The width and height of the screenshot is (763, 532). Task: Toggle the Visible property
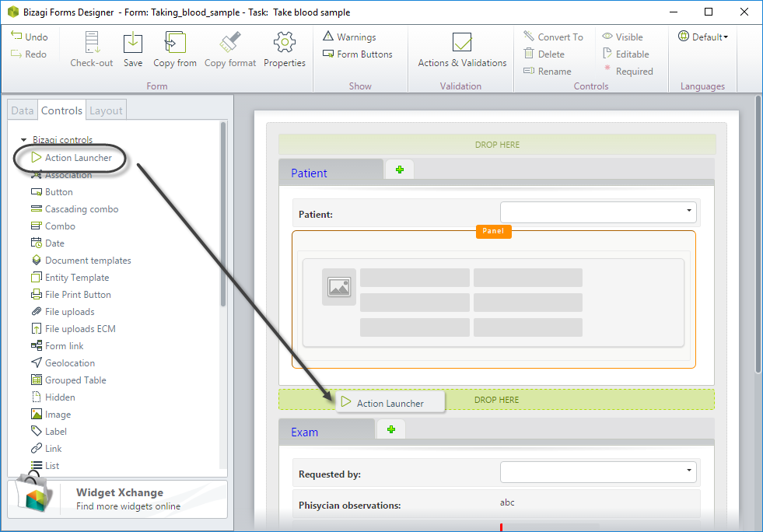pos(622,37)
